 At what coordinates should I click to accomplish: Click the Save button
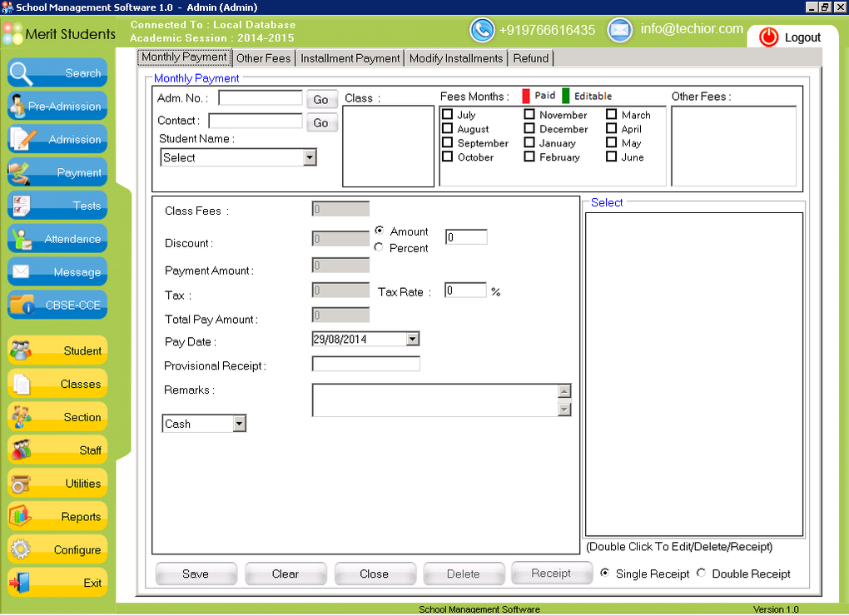click(196, 574)
